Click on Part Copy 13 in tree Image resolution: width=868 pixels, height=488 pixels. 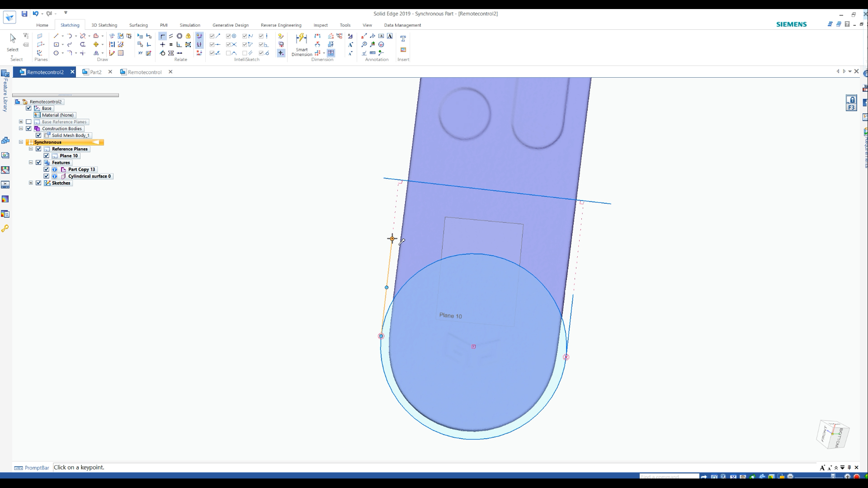click(x=80, y=169)
